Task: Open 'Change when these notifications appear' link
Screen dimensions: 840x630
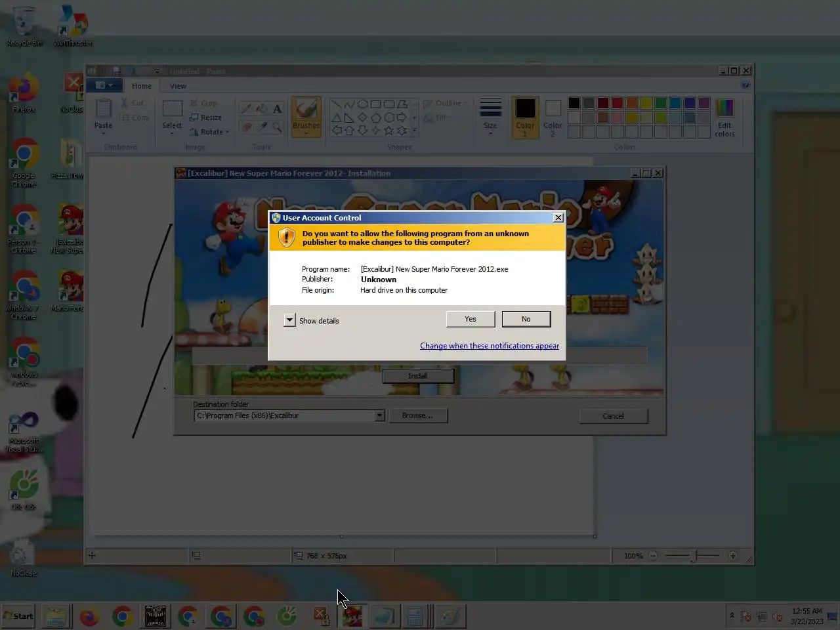Action: (490, 346)
